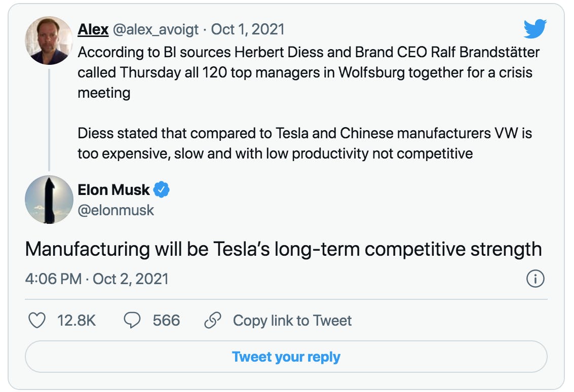The width and height of the screenshot is (574, 392).
Task: Open Alex's profile picture
Action: tap(49, 41)
